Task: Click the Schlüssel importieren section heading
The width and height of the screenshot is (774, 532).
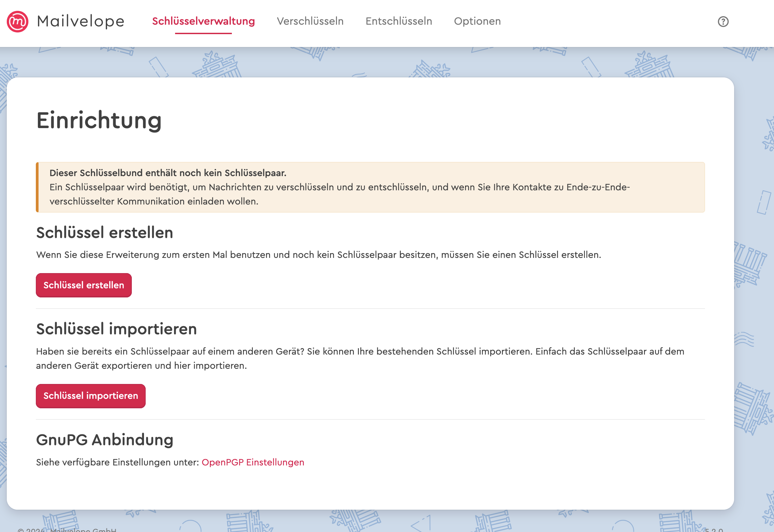Action: (x=116, y=329)
